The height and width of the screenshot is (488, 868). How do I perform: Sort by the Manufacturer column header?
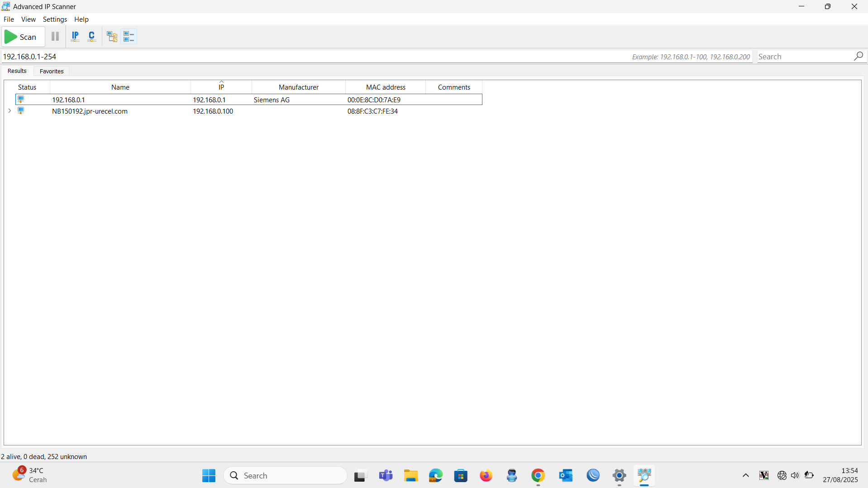[x=298, y=87]
